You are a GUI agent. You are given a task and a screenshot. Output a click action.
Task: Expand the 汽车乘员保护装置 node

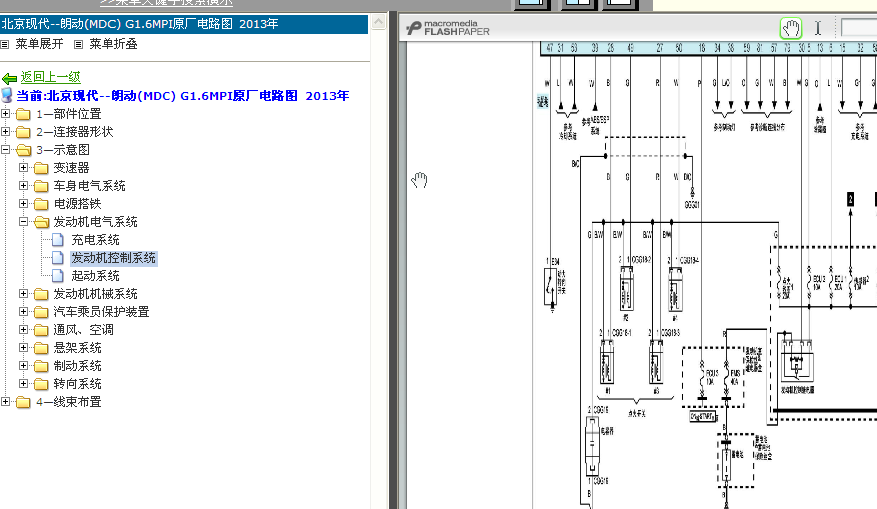(x=23, y=311)
